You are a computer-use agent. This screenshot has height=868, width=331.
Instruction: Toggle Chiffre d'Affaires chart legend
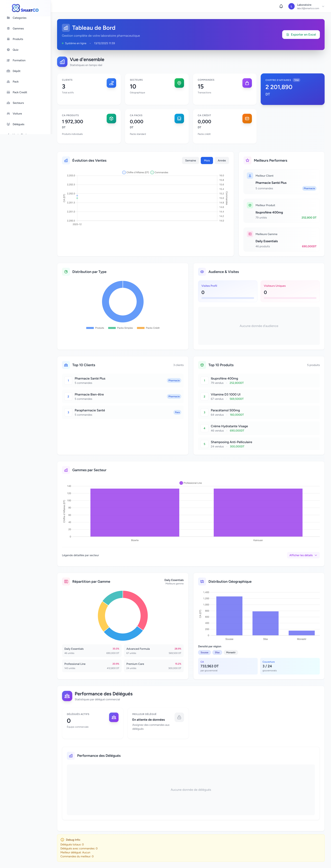coord(136,172)
